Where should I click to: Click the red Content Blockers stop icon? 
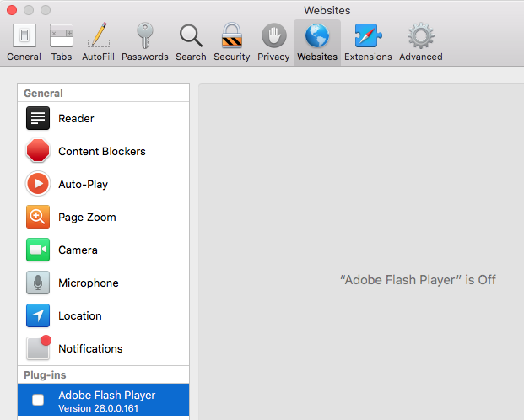coord(38,151)
